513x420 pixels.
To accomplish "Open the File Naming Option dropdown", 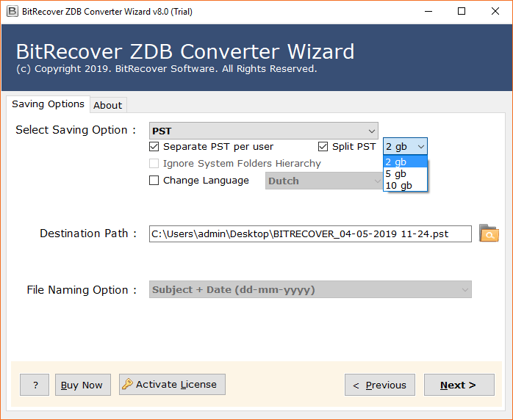I will [310, 289].
